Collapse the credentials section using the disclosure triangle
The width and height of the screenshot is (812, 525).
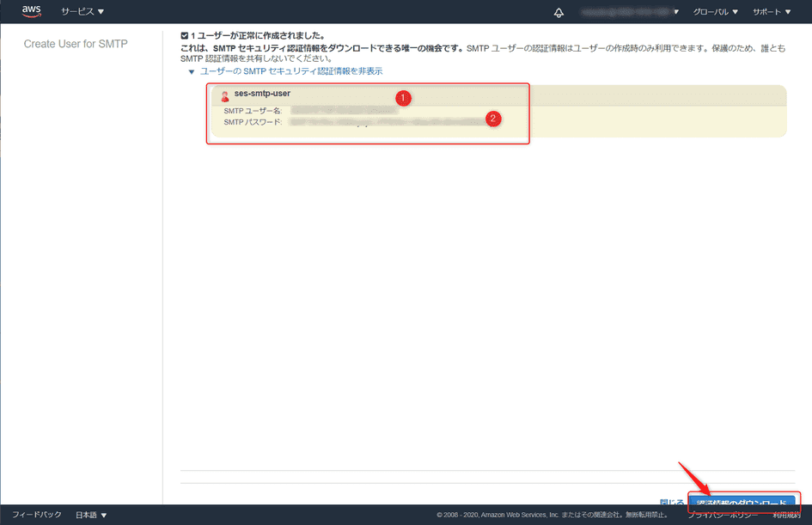click(192, 71)
